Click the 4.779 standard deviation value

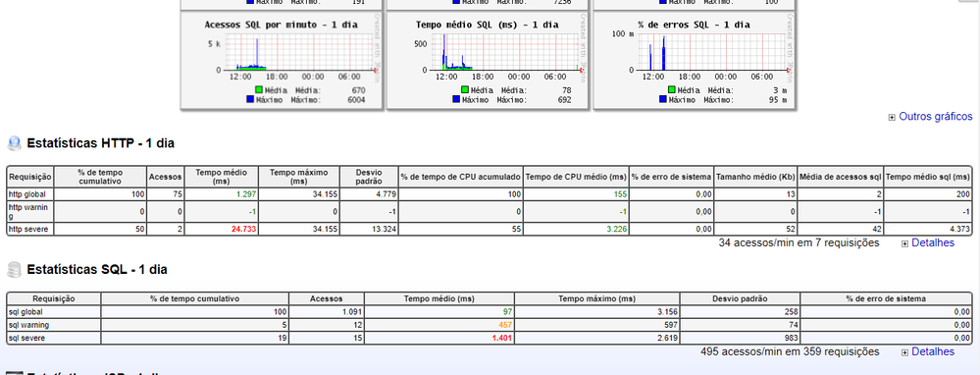tap(387, 194)
